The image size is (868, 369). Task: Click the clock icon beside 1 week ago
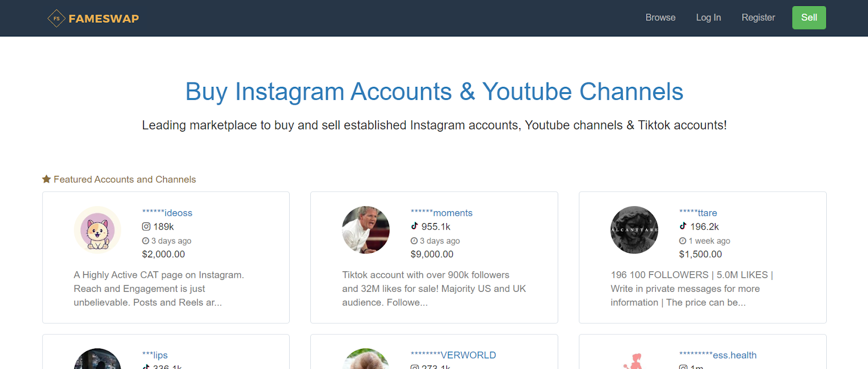click(x=682, y=241)
